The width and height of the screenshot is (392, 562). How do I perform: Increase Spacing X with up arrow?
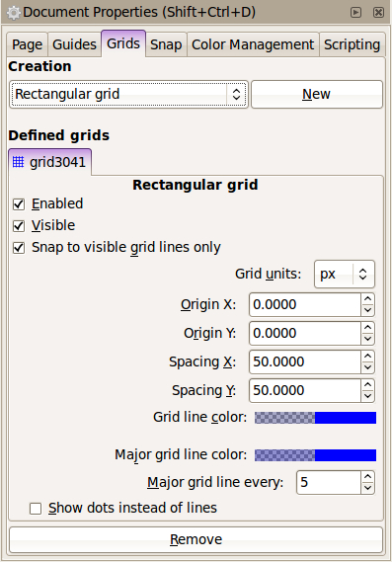tap(367, 357)
